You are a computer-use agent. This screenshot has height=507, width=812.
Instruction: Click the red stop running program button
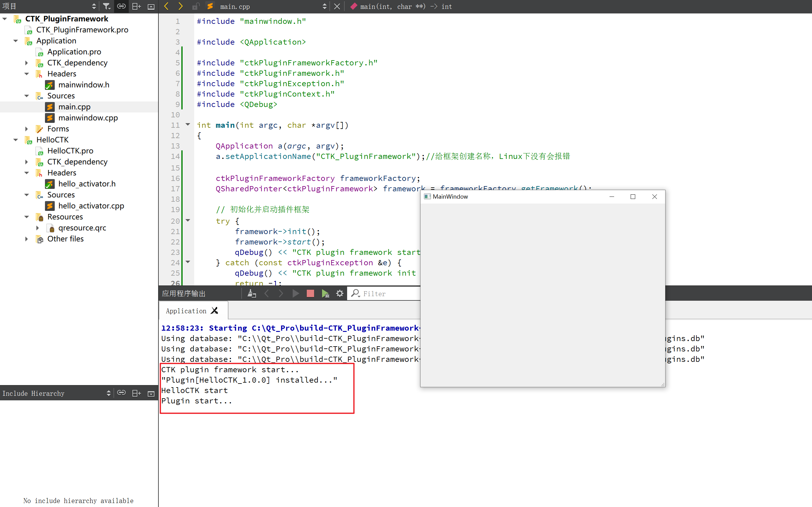click(310, 293)
